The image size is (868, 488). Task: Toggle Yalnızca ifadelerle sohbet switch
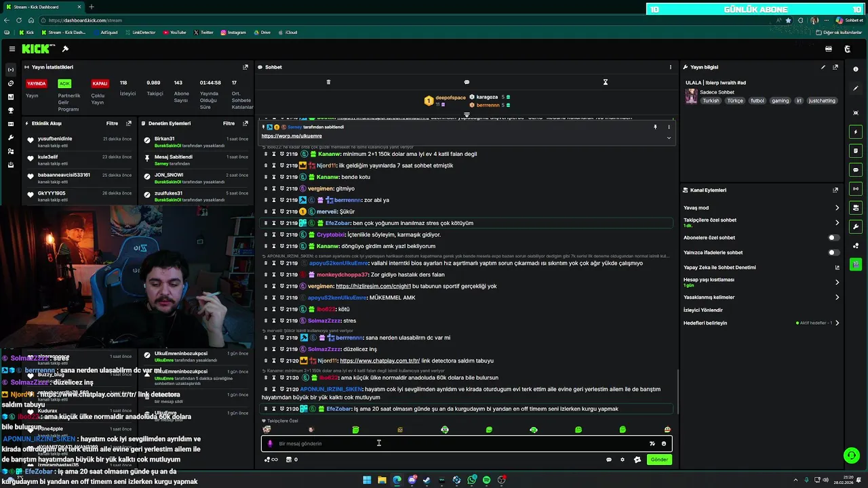point(833,253)
